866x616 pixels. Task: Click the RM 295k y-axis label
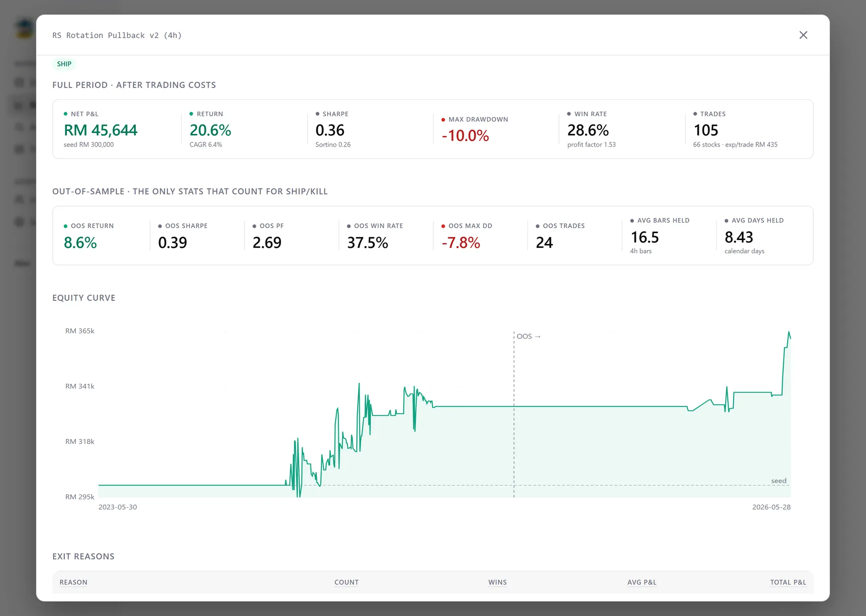[80, 497]
